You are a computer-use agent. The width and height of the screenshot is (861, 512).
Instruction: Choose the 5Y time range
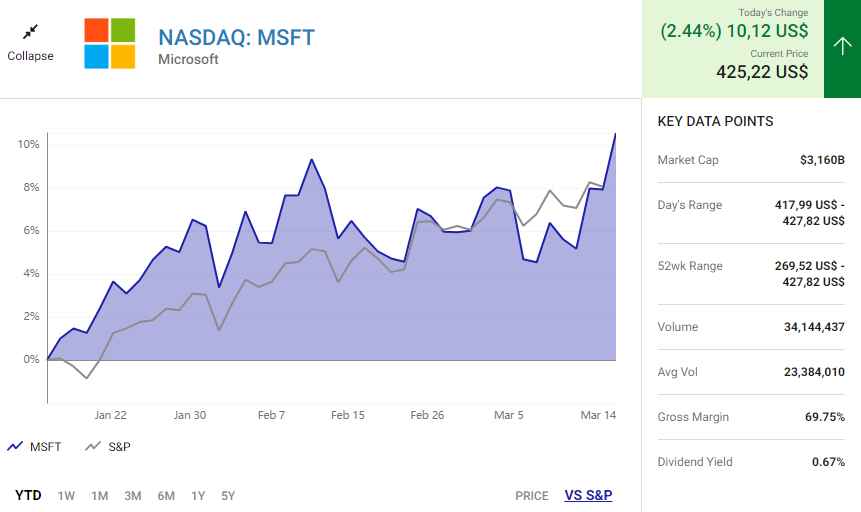coord(228,495)
